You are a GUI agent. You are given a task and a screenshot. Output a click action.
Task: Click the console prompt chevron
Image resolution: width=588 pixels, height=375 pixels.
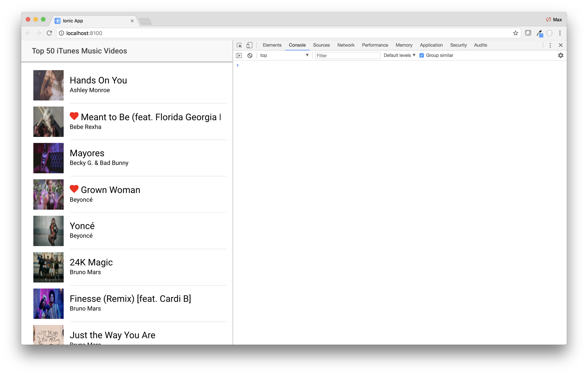238,65
